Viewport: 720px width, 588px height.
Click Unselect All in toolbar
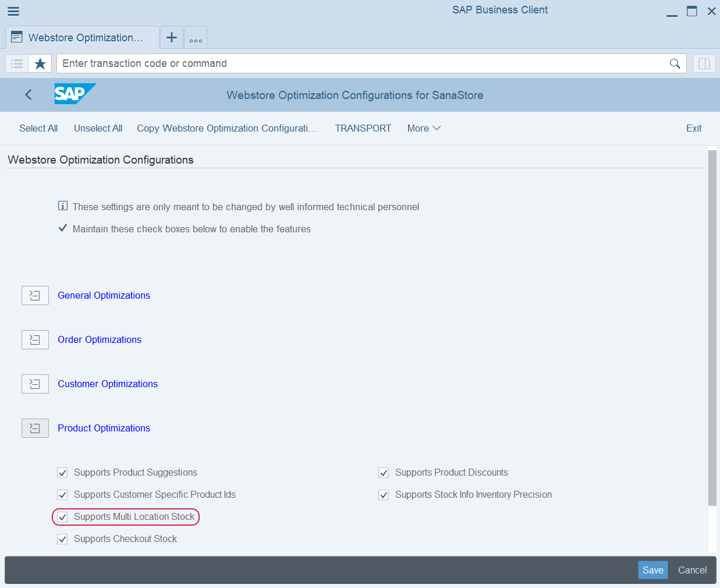coord(98,128)
